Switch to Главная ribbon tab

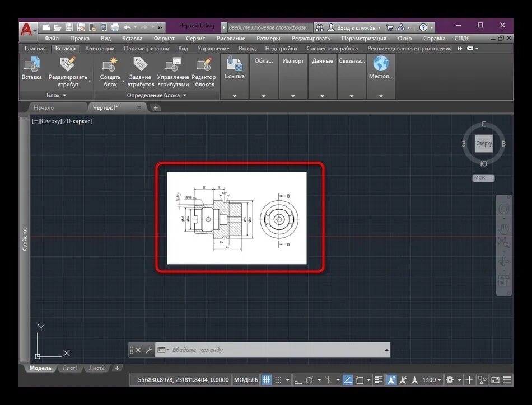tap(35, 49)
